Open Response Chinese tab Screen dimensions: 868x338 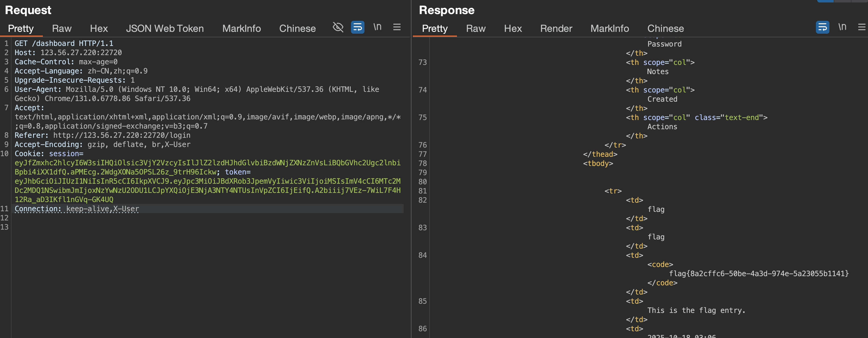665,29
